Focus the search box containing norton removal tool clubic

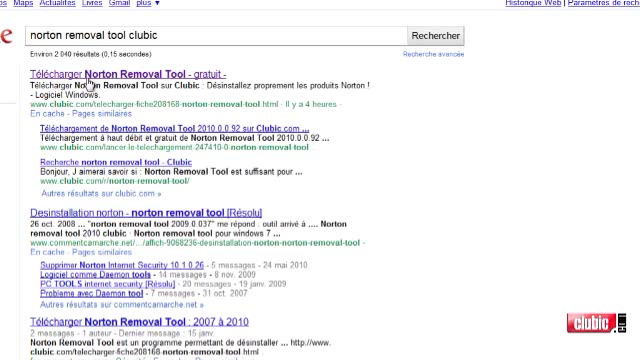tap(216, 36)
